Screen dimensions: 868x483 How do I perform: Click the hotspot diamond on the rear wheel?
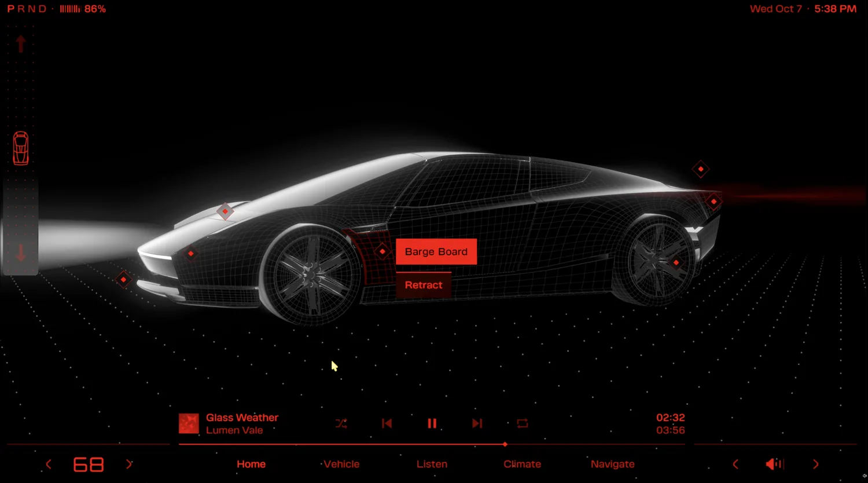point(675,263)
